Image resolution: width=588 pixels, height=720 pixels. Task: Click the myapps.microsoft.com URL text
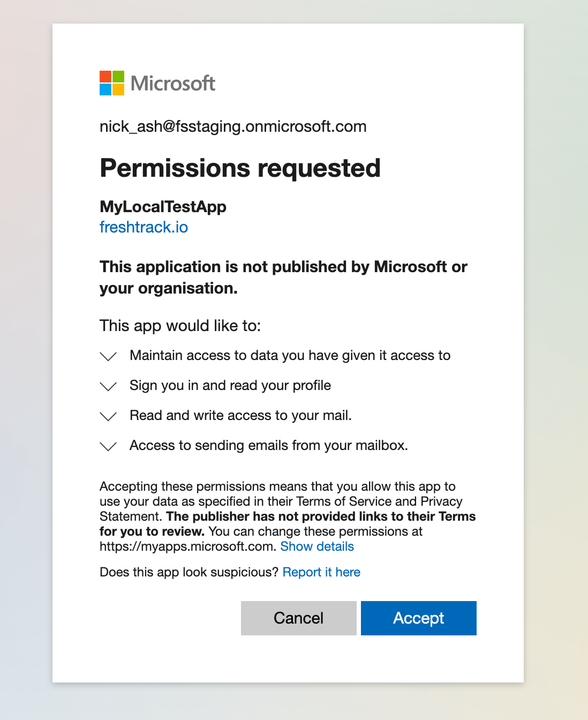[x=188, y=546]
